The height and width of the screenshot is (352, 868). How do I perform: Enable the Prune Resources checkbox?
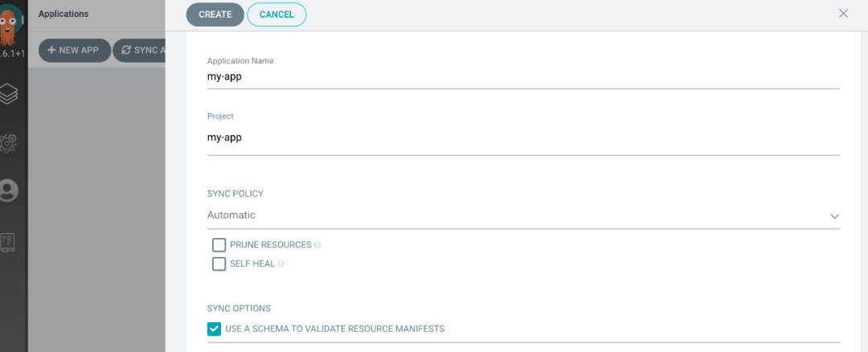tap(219, 245)
